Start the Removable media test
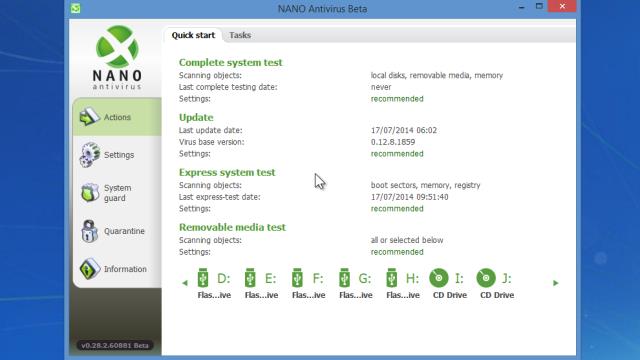 point(232,227)
